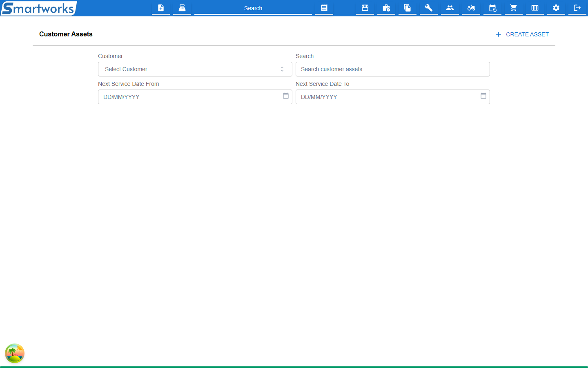Click the top bar Search field

pos(253,8)
